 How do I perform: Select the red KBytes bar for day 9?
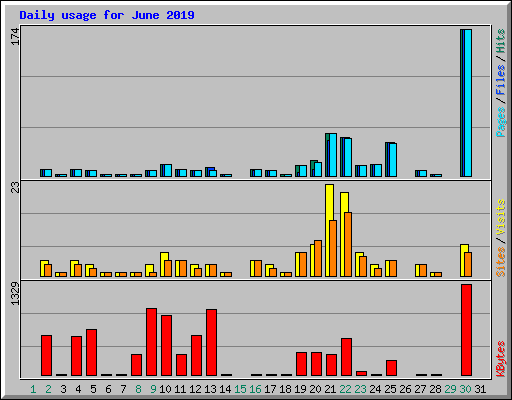pos(151,342)
